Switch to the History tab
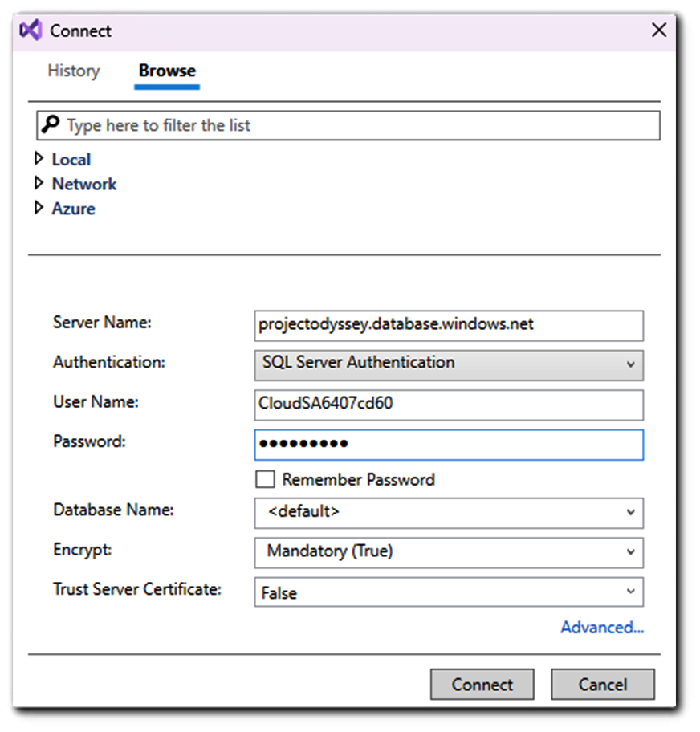 (x=74, y=71)
